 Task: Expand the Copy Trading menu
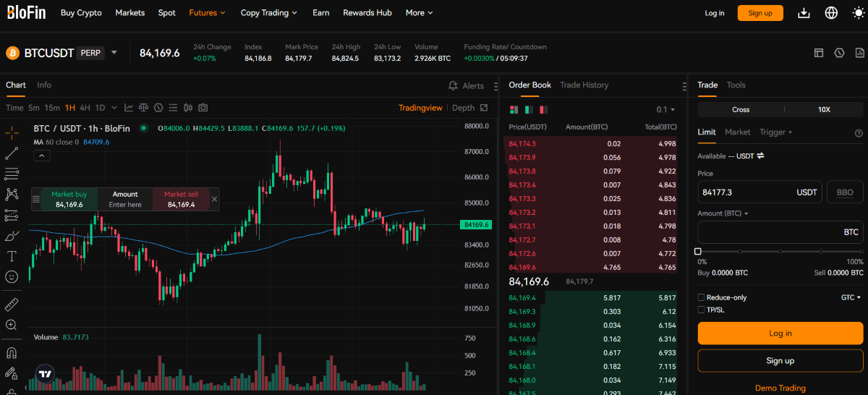pyautogui.click(x=269, y=13)
